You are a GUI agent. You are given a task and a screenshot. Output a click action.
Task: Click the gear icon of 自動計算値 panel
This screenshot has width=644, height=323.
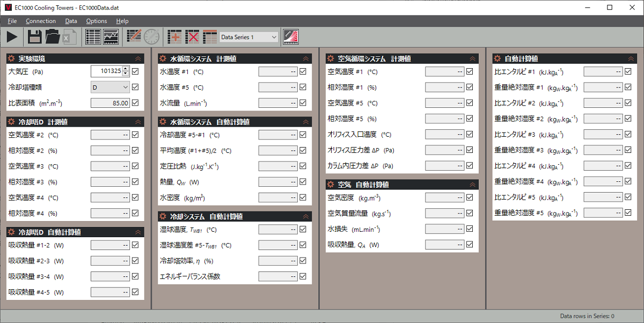point(497,58)
